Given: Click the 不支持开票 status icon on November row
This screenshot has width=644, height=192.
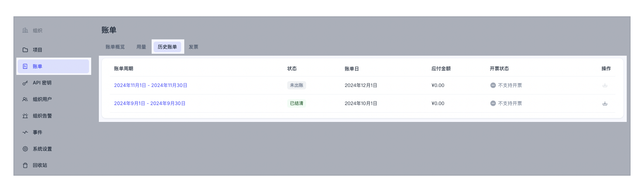Looking at the screenshot, I should click(493, 85).
